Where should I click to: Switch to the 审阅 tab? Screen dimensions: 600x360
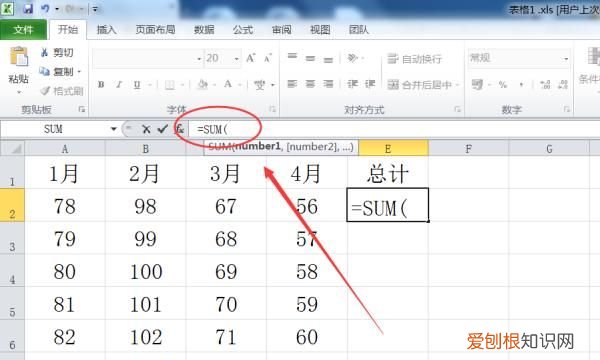point(281,29)
